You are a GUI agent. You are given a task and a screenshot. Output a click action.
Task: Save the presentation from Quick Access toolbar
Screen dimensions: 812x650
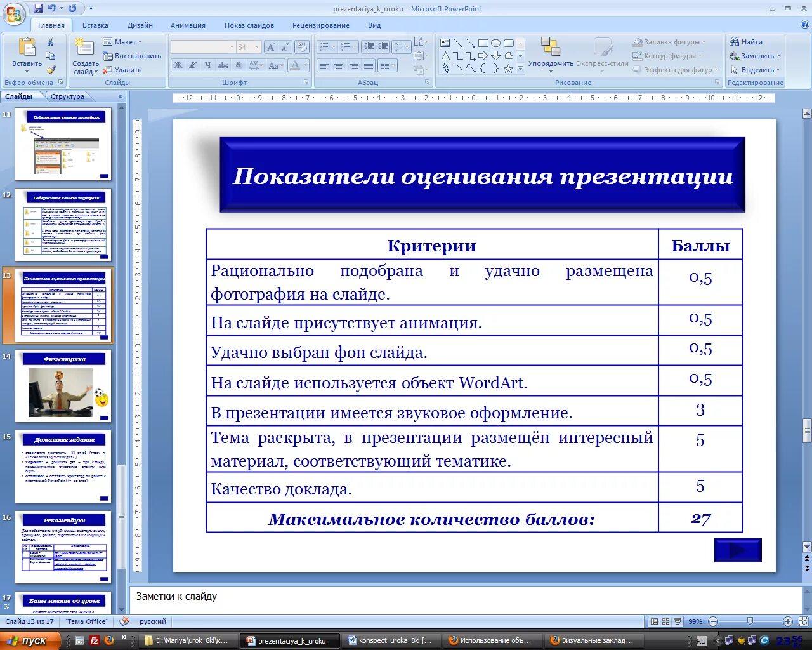(x=38, y=9)
